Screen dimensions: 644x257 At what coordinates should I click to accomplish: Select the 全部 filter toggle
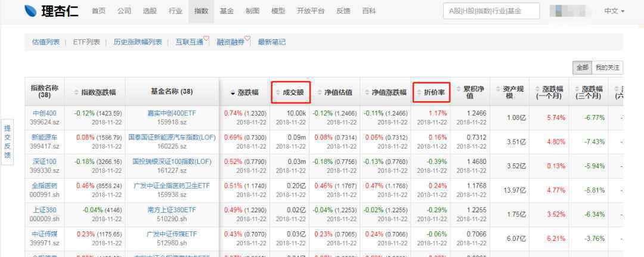[582, 67]
